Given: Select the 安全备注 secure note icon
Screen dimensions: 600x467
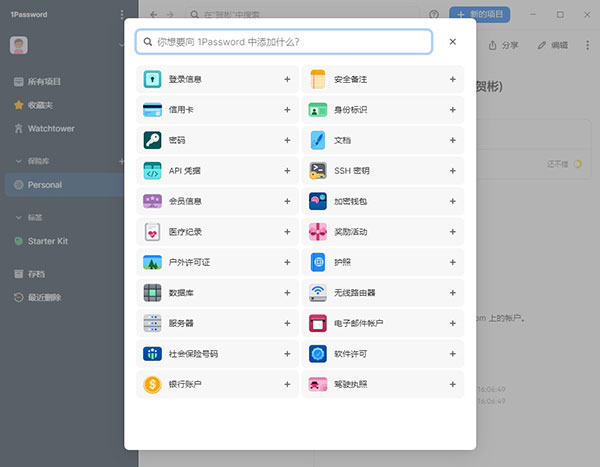Looking at the screenshot, I should click(318, 79).
